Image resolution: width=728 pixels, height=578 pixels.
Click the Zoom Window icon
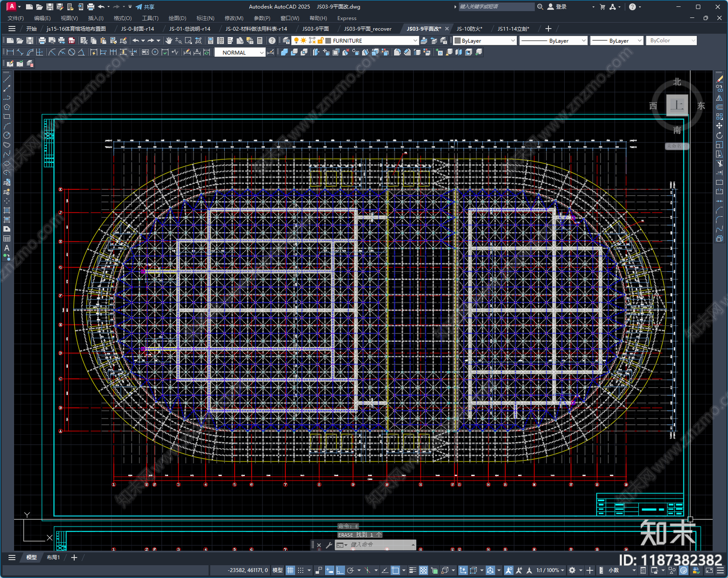[188, 41]
